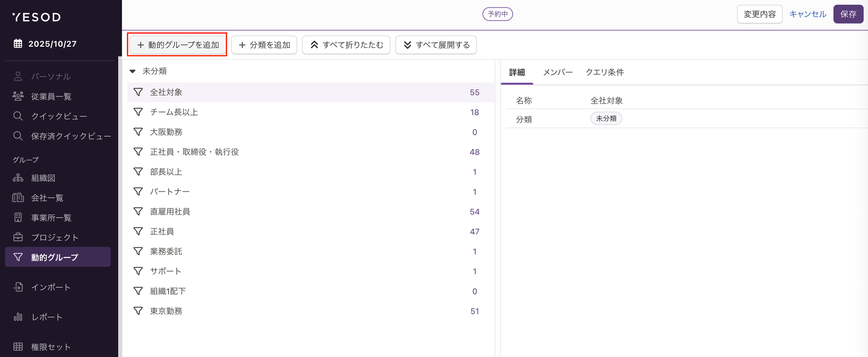This screenshot has height=357, width=868.
Task: Click the レポート bar chart icon
Action: [x=18, y=317]
